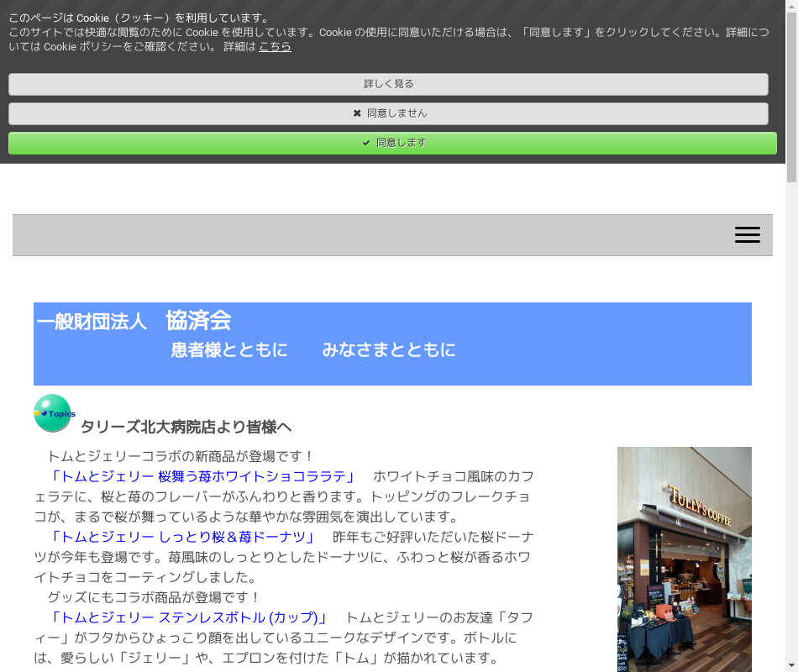Click the scrollbar up arrow

click(x=791, y=6)
